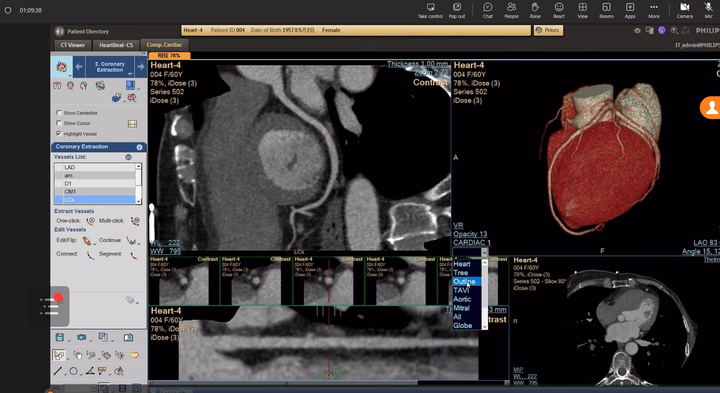Click the copy images icon

coord(103,337)
